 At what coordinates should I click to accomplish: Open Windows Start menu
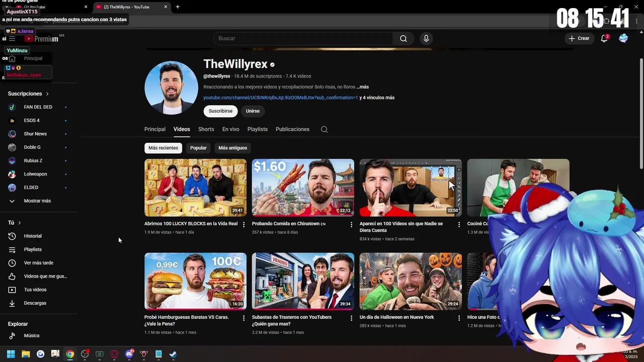[11, 354]
